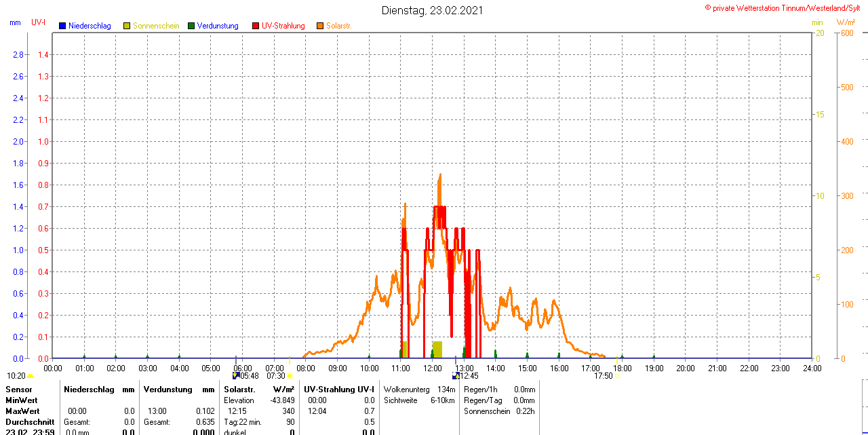Click the 18:00 label on the time axis

623,368
